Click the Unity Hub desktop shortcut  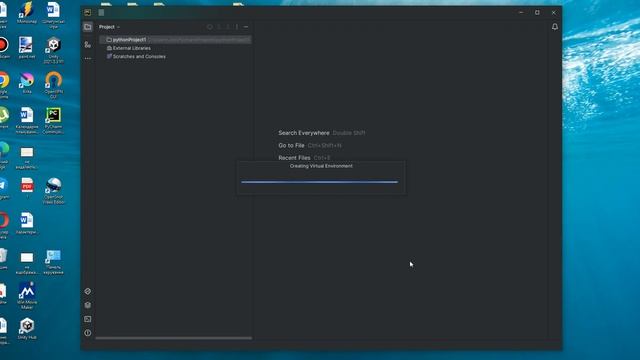[27, 329]
